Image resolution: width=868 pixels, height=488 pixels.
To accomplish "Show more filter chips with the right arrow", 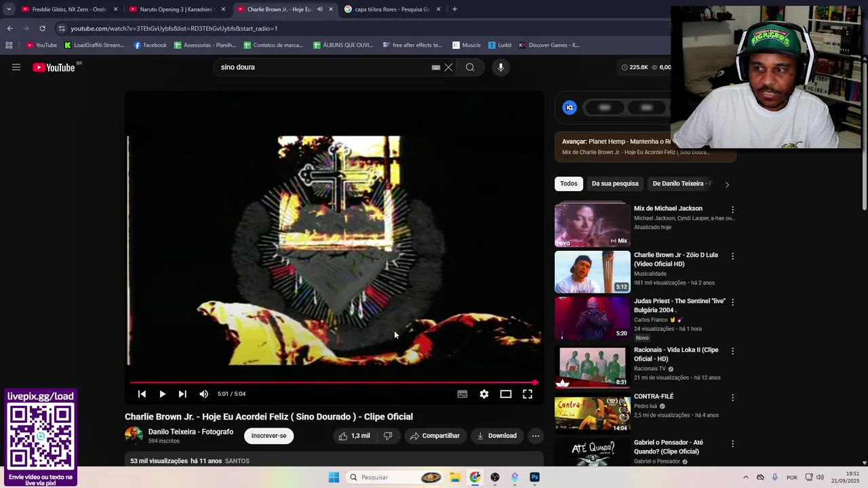I will point(727,184).
